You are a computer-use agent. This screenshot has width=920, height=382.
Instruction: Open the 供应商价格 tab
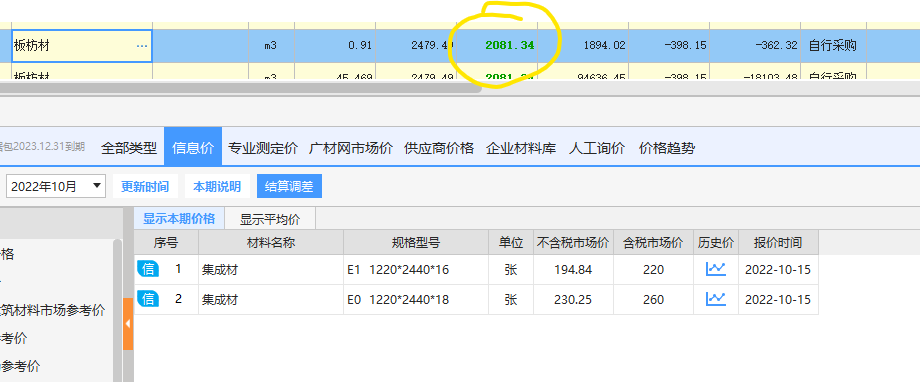[x=439, y=148]
